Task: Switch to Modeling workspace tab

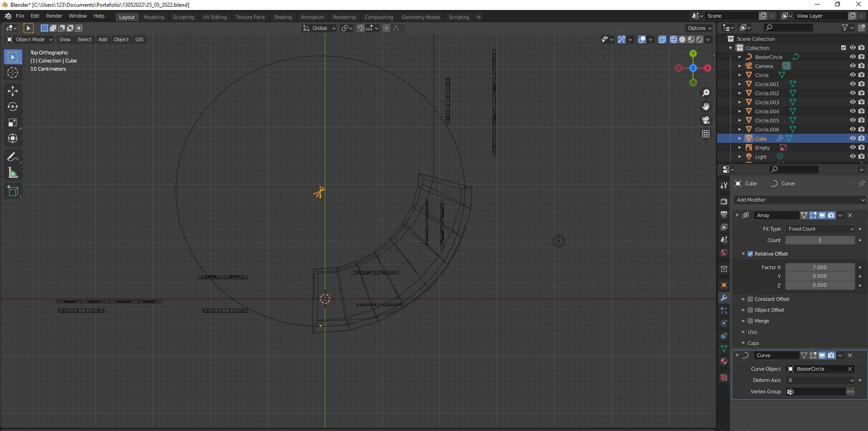Action: (x=154, y=17)
